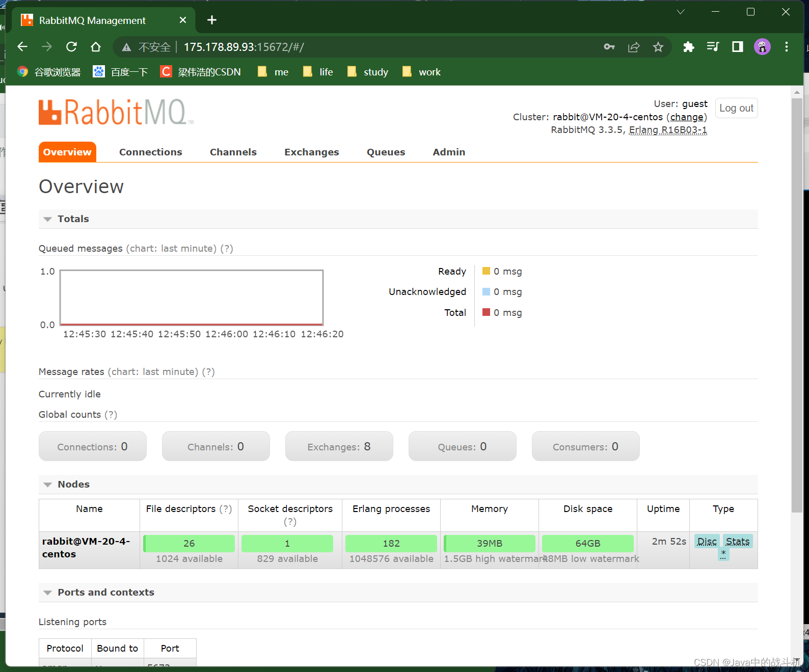This screenshot has height=672, width=809.
Task: Click the not-secure warning triangle icon
Action: coord(126,47)
